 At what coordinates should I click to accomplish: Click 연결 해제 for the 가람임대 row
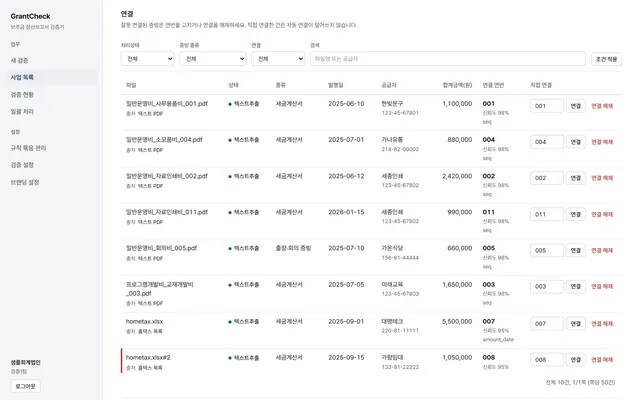[602, 360]
